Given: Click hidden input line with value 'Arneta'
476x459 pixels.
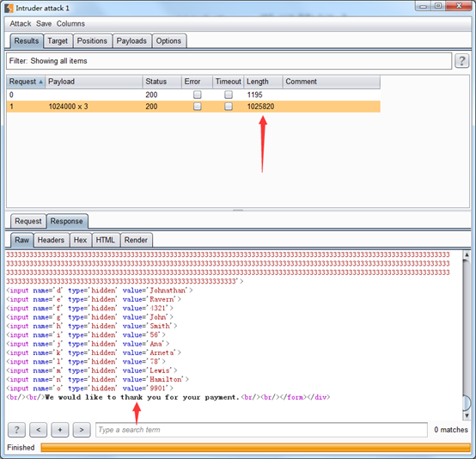Looking at the screenshot, I should [x=94, y=352].
